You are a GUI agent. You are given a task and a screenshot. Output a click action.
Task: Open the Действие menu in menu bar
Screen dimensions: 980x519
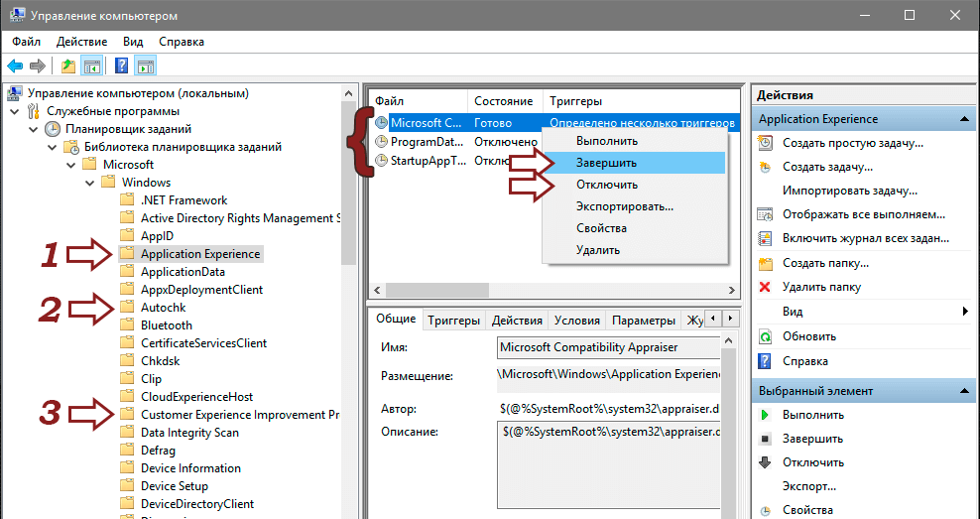(x=81, y=42)
